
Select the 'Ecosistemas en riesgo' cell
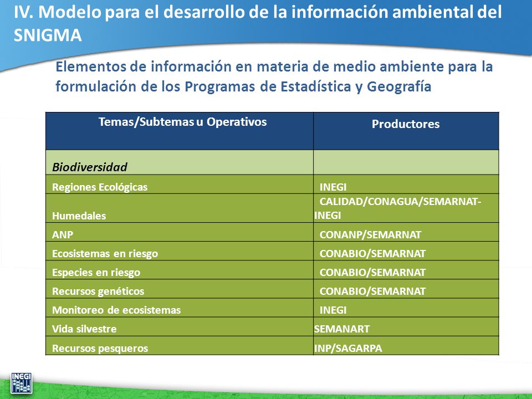point(180,251)
